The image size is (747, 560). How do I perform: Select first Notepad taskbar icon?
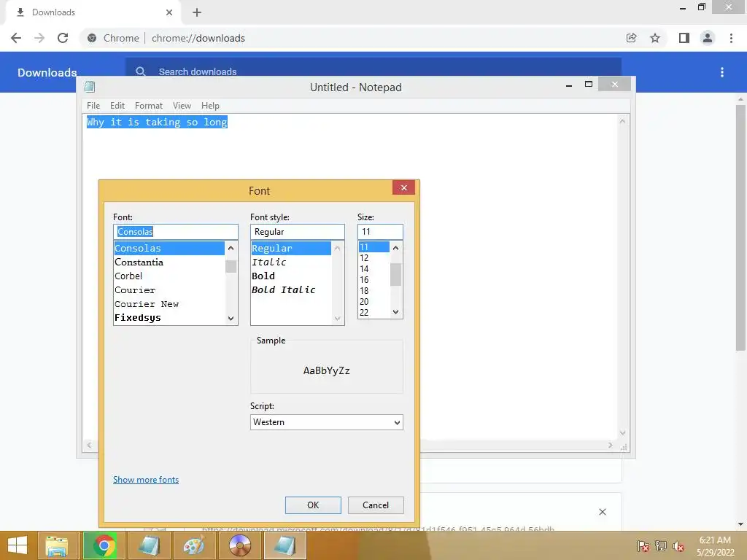tap(149, 545)
